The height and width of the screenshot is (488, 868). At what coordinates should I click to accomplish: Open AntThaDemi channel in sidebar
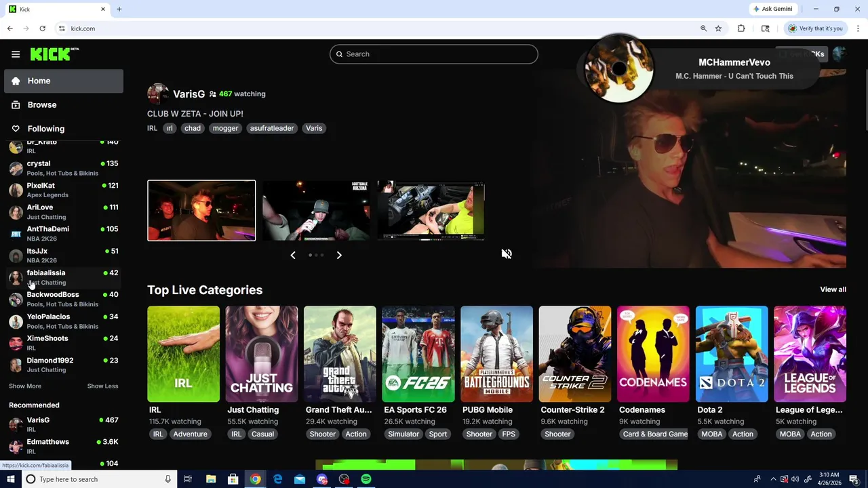click(64, 234)
